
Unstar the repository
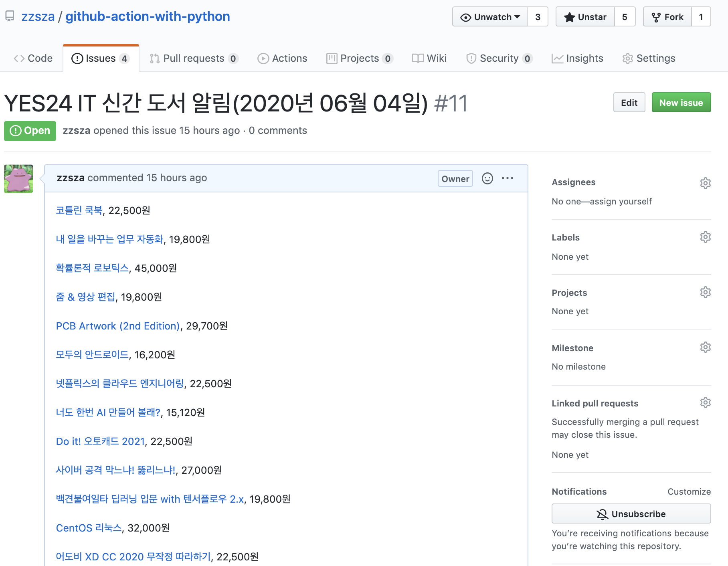coord(585,17)
